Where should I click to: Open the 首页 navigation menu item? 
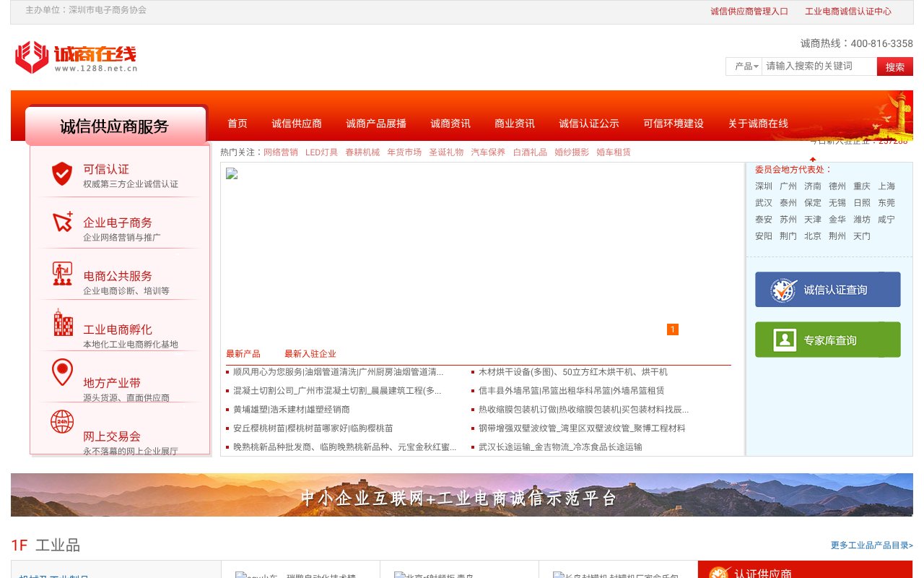pyautogui.click(x=237, y=124)
